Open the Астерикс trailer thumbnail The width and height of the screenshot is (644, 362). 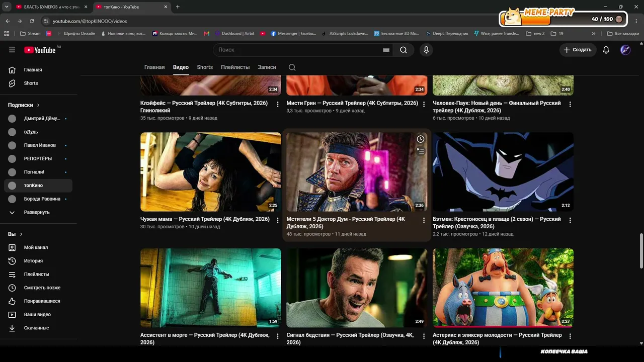[x=503, y=288]
